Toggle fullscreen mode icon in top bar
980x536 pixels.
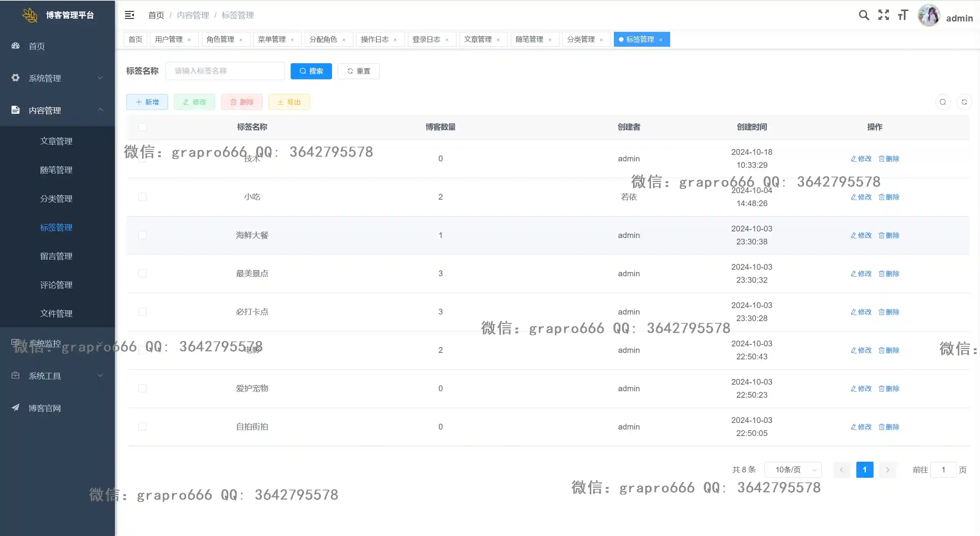point(884,15)
